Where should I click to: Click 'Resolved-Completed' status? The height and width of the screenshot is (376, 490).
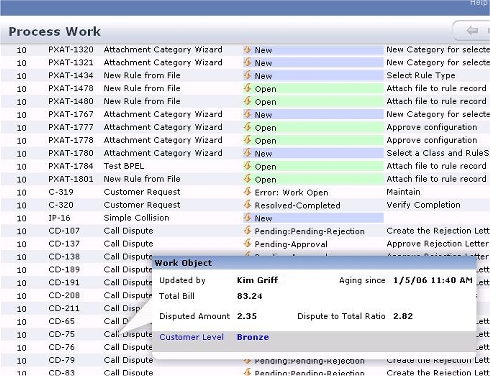[297, 205]
